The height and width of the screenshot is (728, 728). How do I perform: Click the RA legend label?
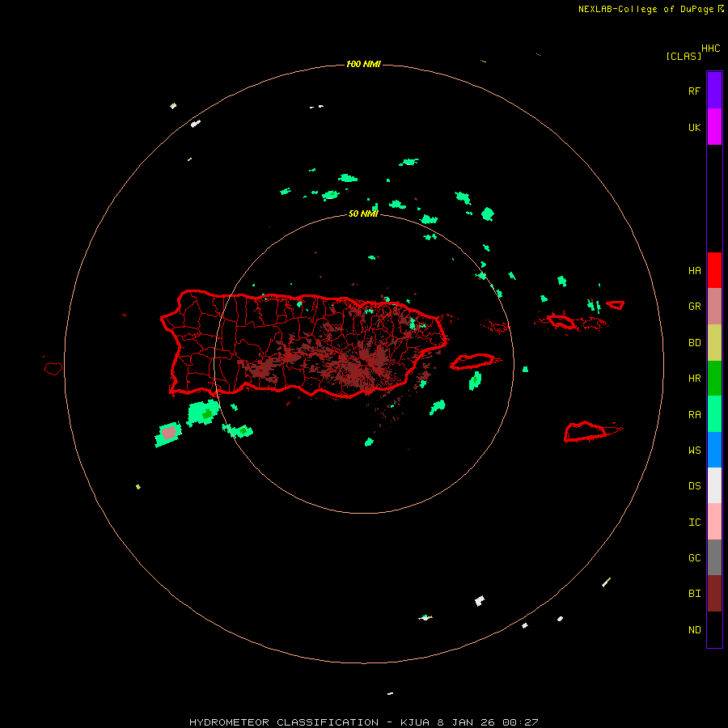[694, 415]
